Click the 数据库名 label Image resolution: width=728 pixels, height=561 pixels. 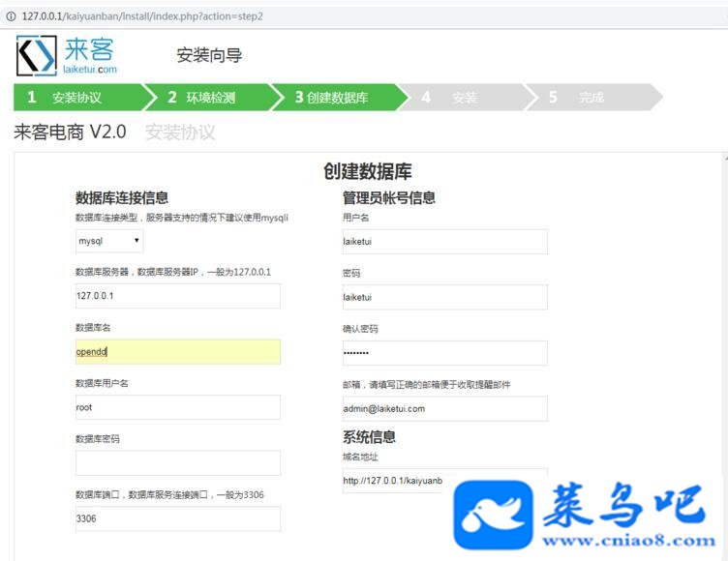[93, 328]
